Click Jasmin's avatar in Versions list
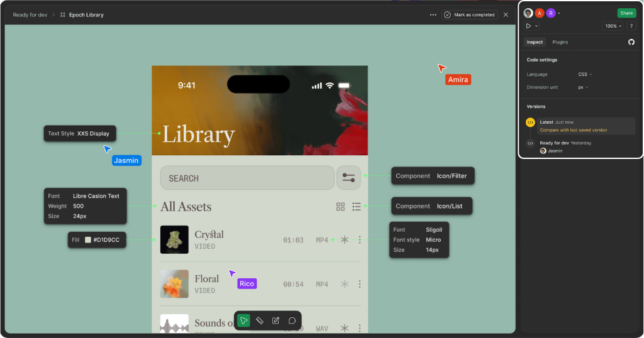644x338 pixels. click(543, 151)
